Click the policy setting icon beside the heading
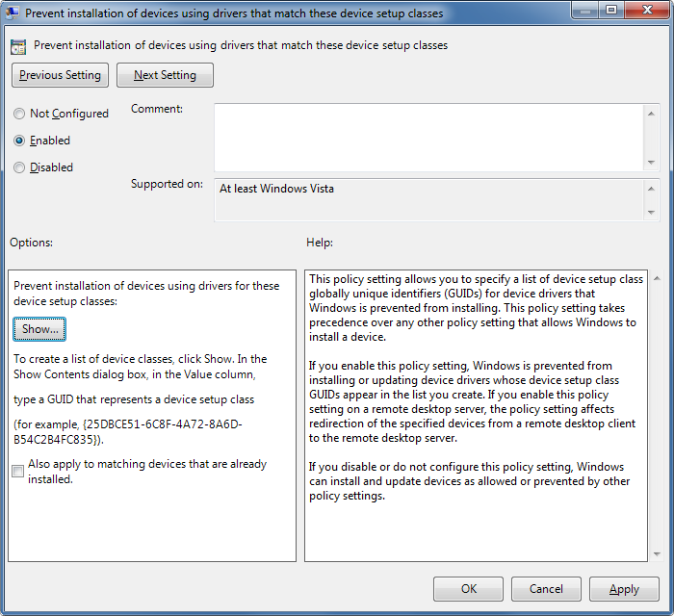 point(18,47)
